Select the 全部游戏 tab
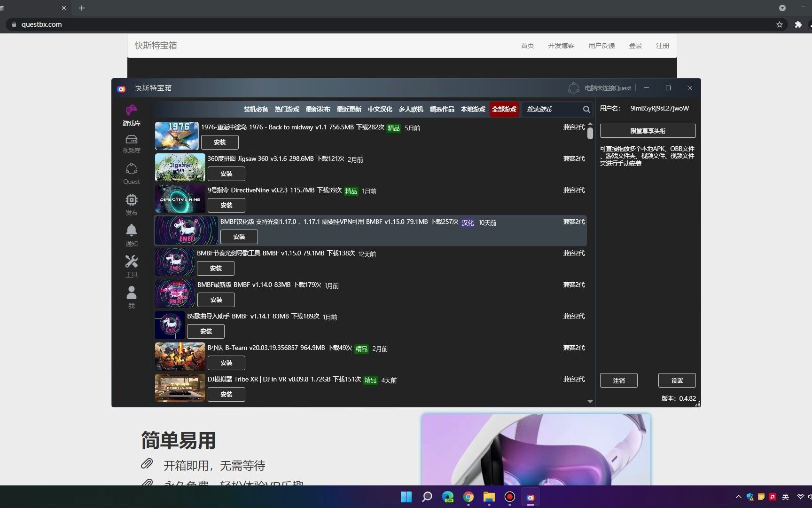This screenshot has width=812, height=508. click(x=504, y=109)
